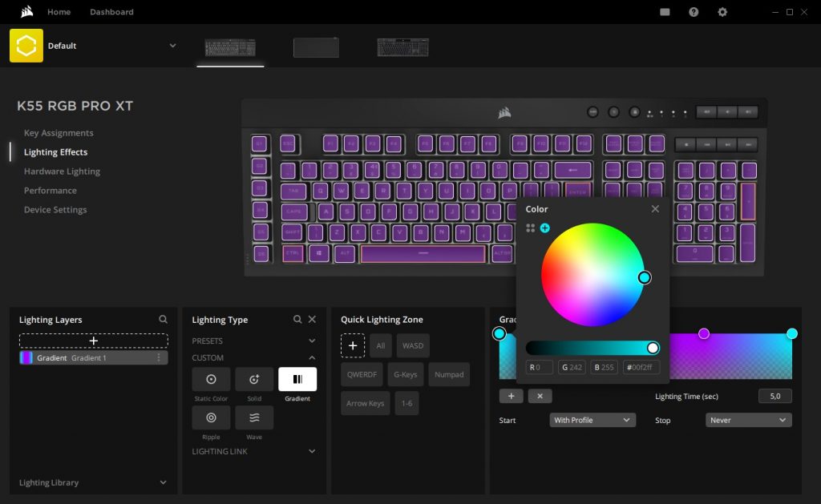Select the purple gradient stop marker
The height and width of the screenshot is (504, 821).
point(704,333)
